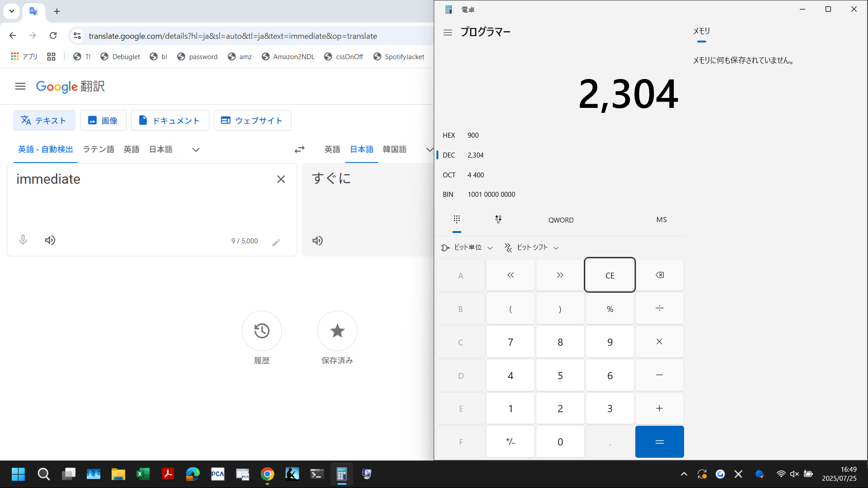Click the right shift >> key
Screen dimensions: 868x488
click(560, 275)
